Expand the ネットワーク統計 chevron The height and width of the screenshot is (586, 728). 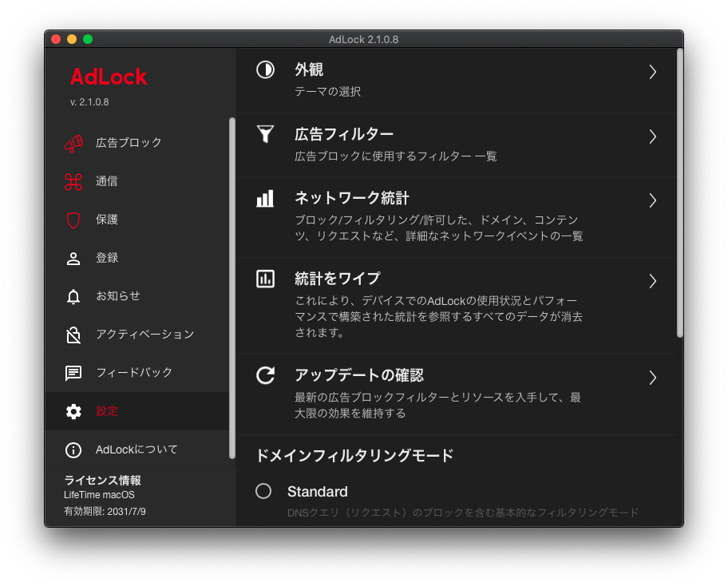[x=652, y=200]
